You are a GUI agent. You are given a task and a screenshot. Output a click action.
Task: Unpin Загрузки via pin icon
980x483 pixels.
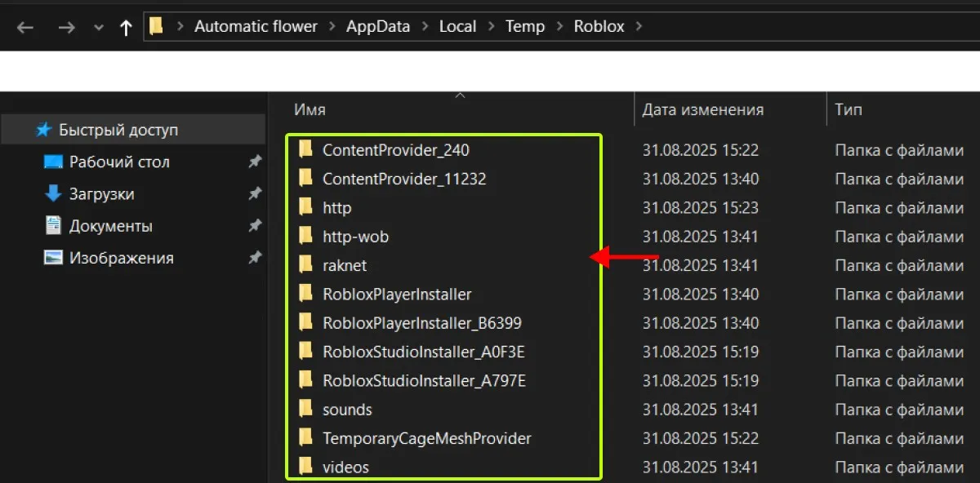click(255, 194)
